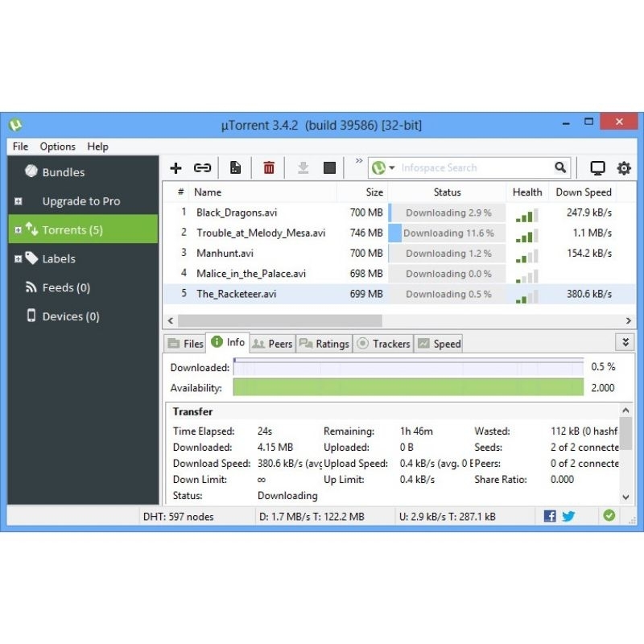This screenshot has height=644, width=644.
Task: Click the Labels tag icon
Action: click(x=31, y=258)
